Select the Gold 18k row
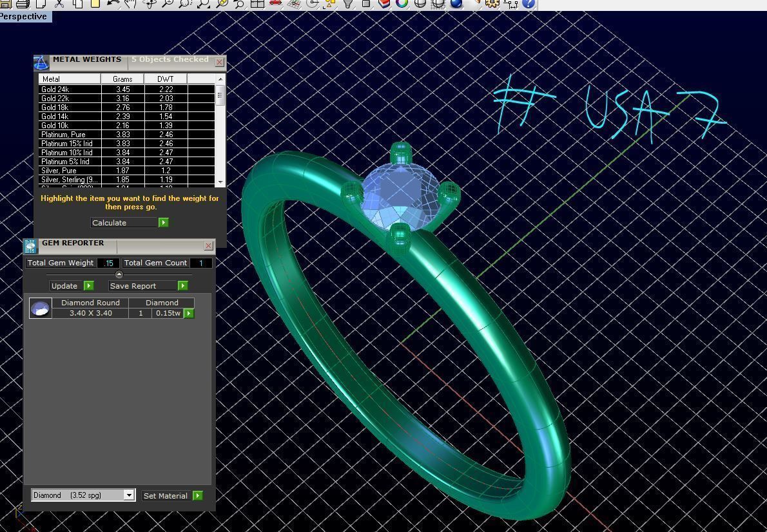The height and width of the screenshot is (532, 767). click(x=127, y=107)
